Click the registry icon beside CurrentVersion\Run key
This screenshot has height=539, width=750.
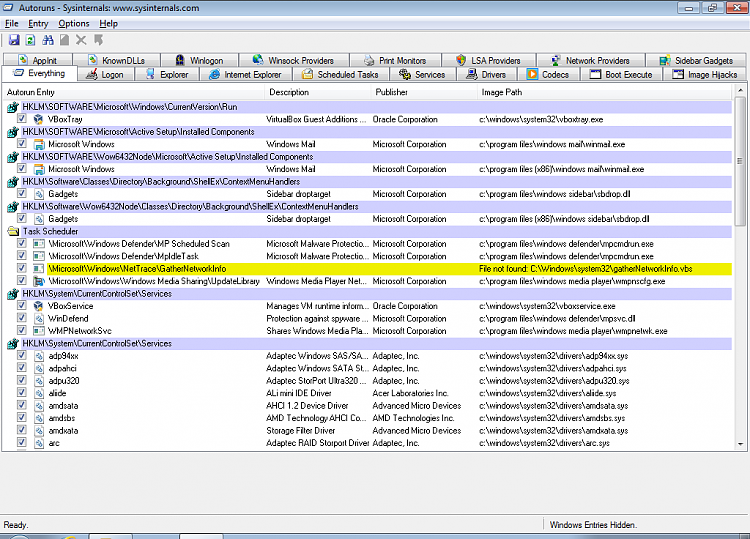13,107
